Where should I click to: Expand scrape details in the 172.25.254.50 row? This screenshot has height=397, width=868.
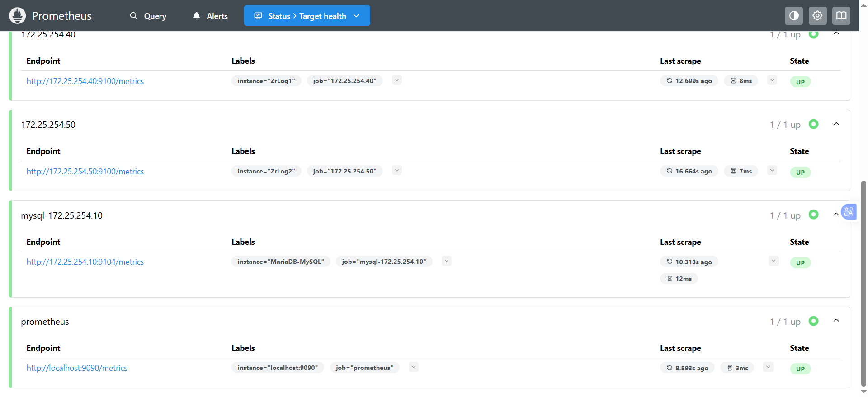(x=772, y=171)
